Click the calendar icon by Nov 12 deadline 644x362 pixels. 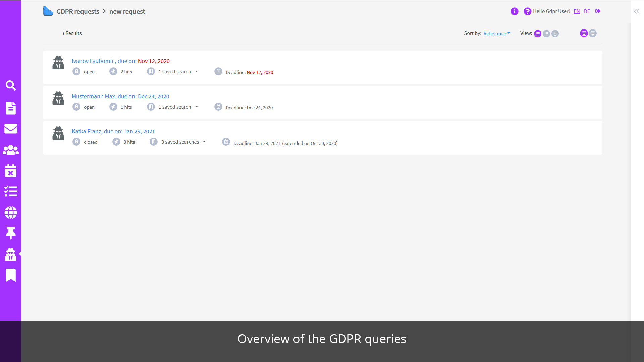tap(218, 71)
